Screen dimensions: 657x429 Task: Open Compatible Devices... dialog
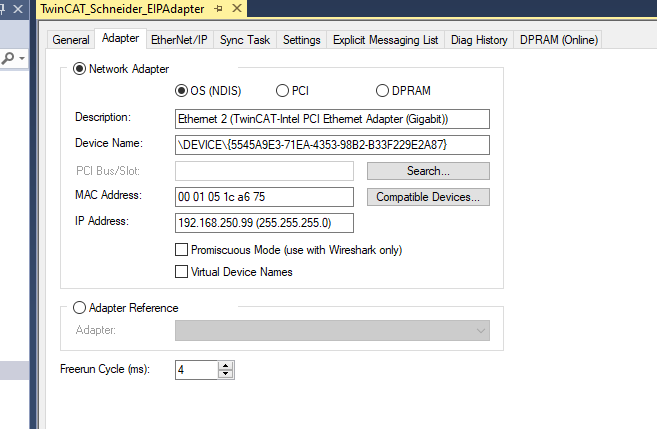(x=428, y=197)
